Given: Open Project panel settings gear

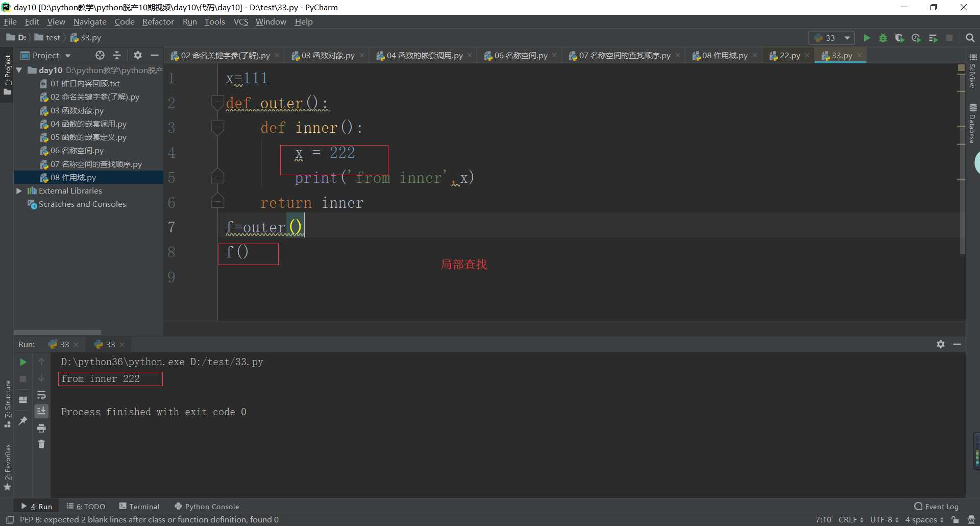Looking at the screenshot, I should coord(138,55).
